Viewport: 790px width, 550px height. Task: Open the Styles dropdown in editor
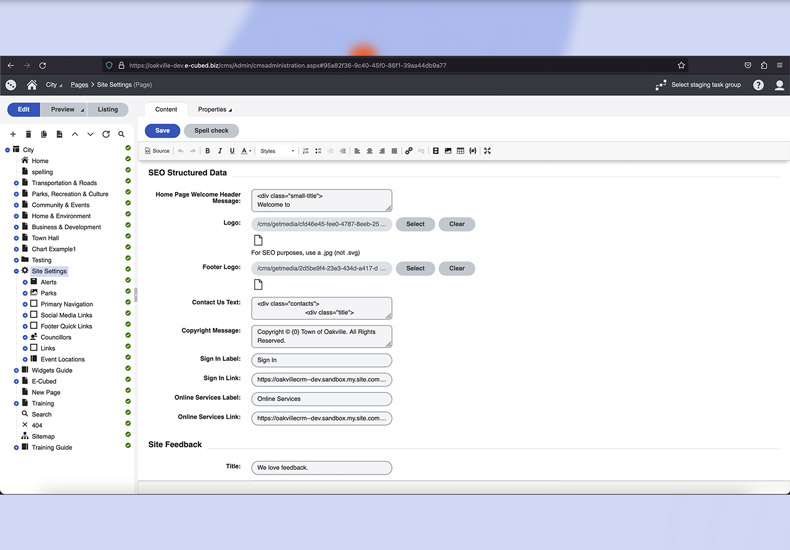[x=277, y=151]
